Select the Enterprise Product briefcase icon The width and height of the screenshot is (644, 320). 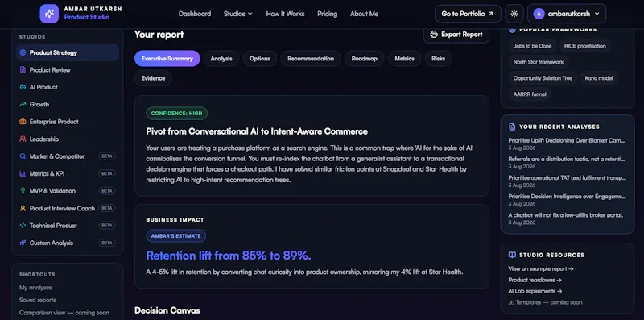click(x=23, y=122)
